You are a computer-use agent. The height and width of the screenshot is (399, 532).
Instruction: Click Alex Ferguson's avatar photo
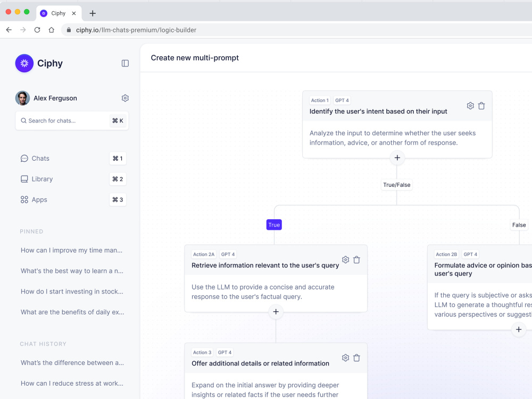coord(22,98)
